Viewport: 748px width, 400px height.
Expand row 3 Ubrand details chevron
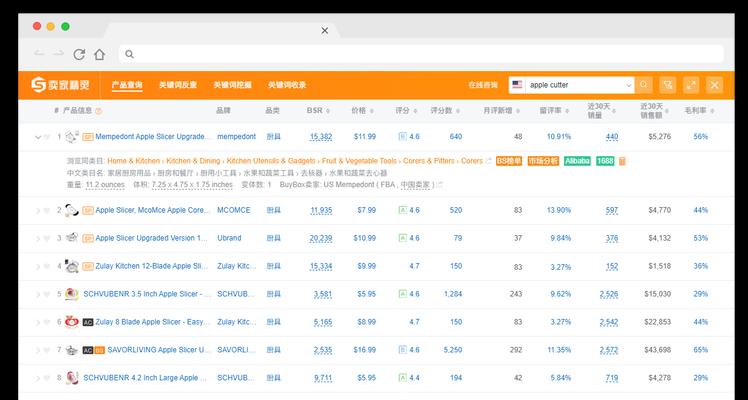click(x=38, y=238)
